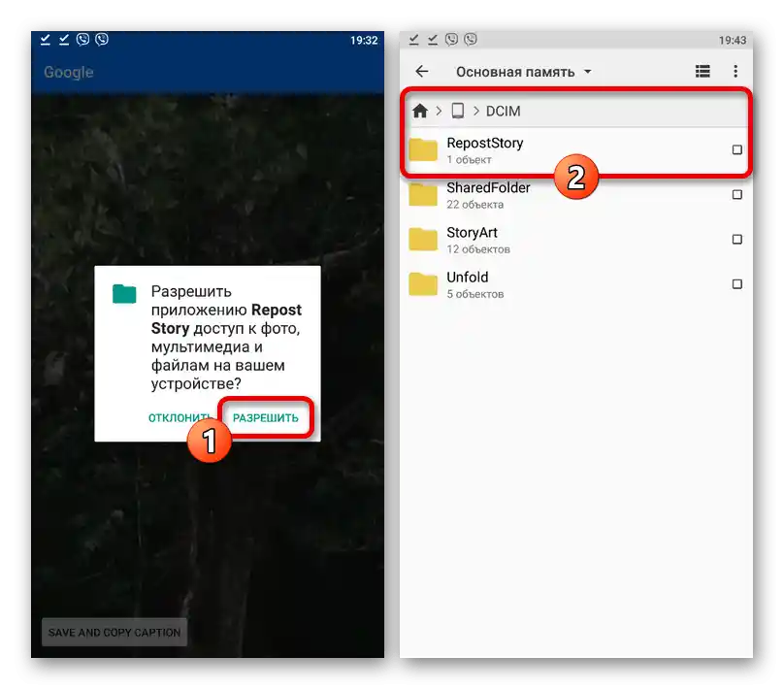This screenshot has height=689, width=784.
Task: Tap the device icon in breadcrumb path
Action: 458,111
